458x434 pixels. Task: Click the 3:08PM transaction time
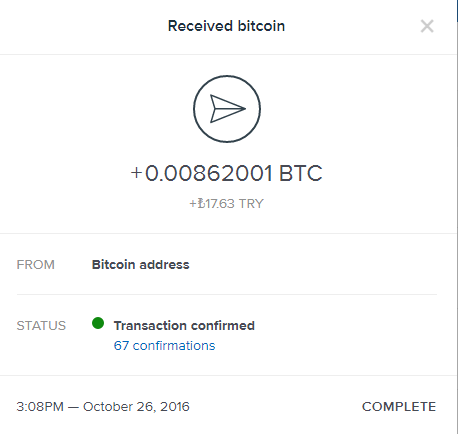(x=40, y=407)
